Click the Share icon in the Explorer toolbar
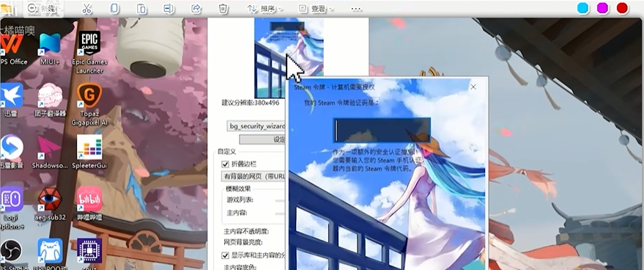 (x=196, y=9)
